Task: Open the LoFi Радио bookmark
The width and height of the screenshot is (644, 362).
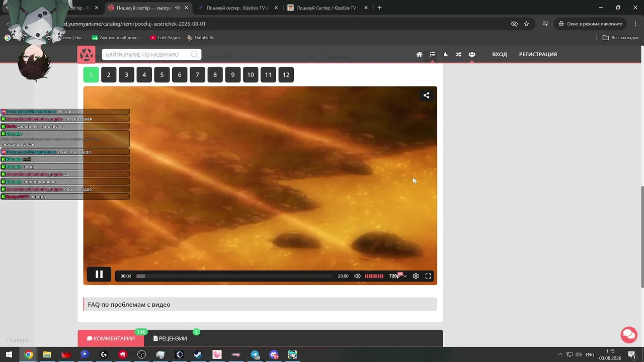Action: pyautogui.click(x=165, y=38)
